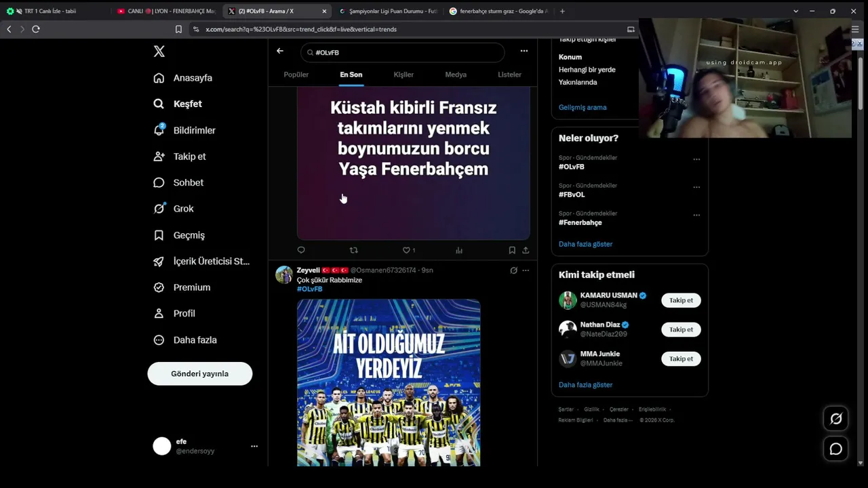Share the Küstah kibirli Fransız post
This screenshot has height=488, width=868.
click(x=526, y=250)
